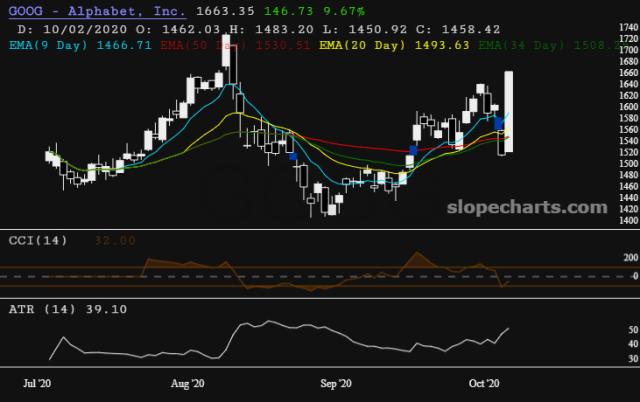640x402 pixels.
Task: Click the percent change 9.67%
Action: coord(344,11)
